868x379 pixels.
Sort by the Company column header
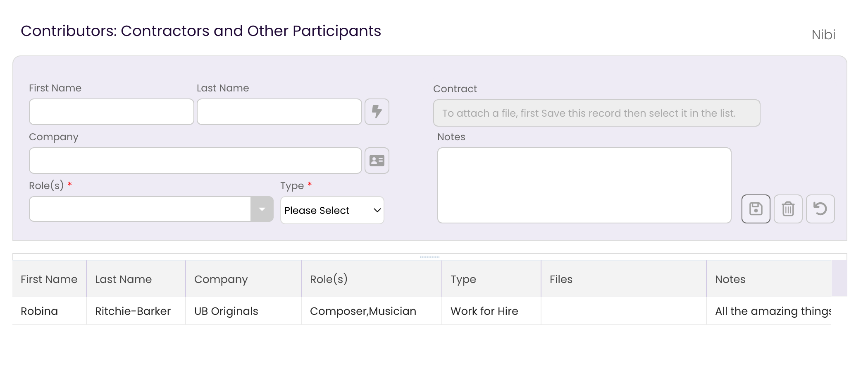pos(243,279)
